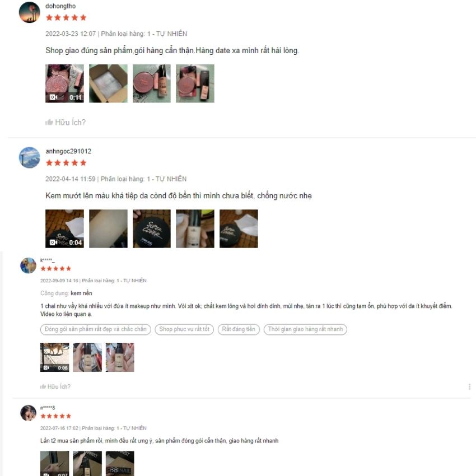Open the BBNAIL product photo thumbnail
The width and height of the screenshot is (476, 476).
point(120,464)
